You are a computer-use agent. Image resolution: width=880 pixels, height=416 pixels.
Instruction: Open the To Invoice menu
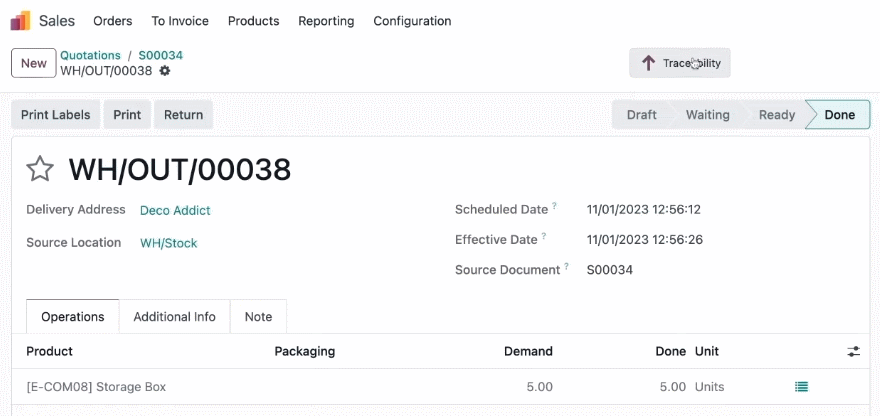tap(180, 21)
